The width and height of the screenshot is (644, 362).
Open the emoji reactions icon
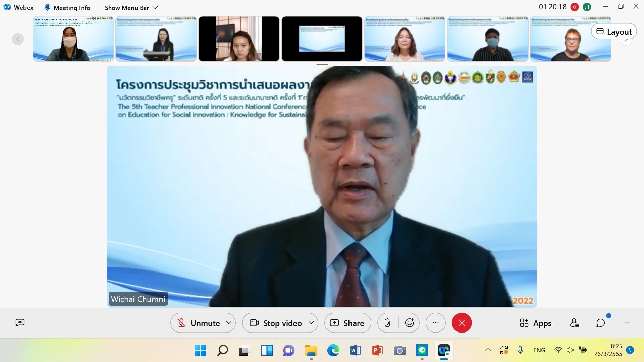[410, 323]
